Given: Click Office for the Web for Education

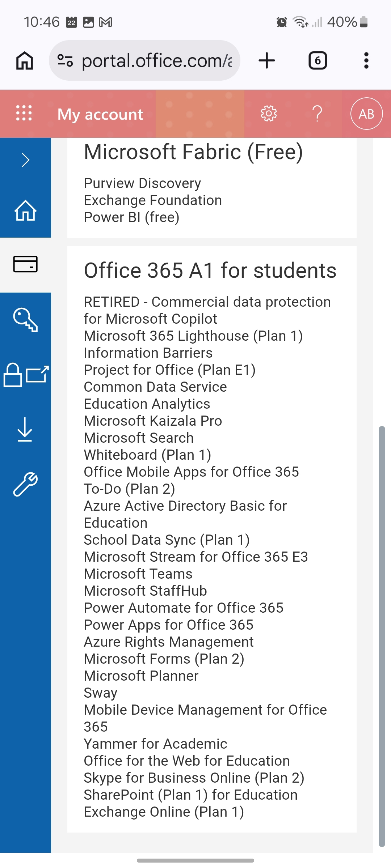Looking at the screenshot, I should (186, 761).
